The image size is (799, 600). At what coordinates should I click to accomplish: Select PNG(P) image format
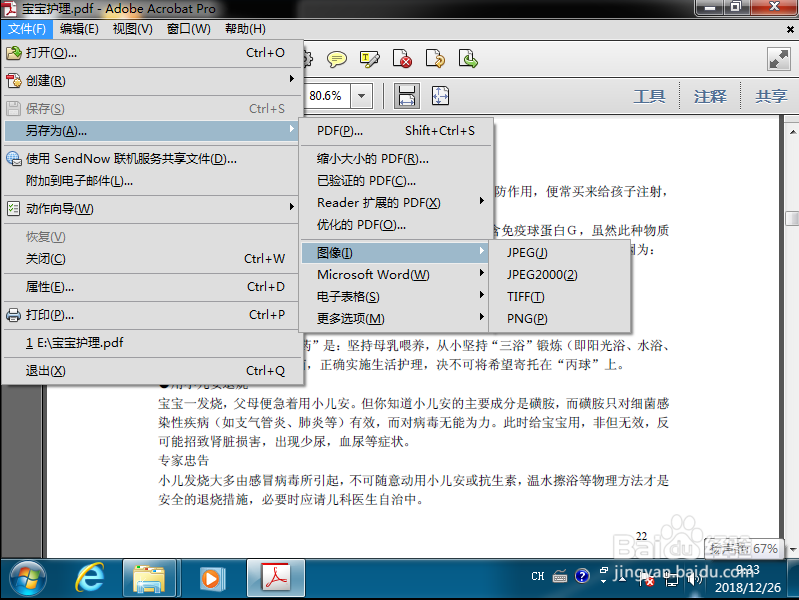click(559, 319)
